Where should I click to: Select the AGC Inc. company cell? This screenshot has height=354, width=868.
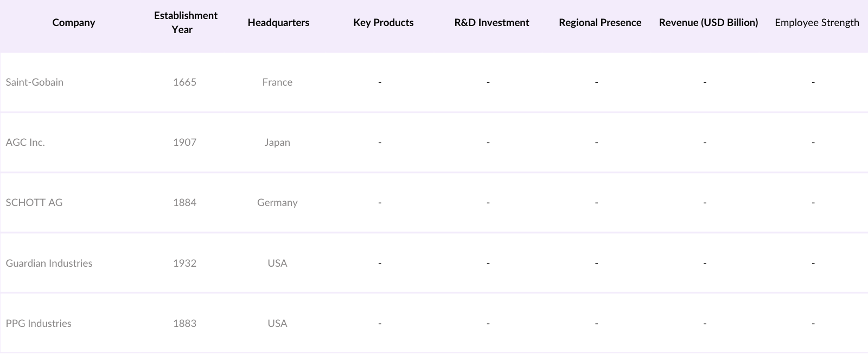(25, 143)
